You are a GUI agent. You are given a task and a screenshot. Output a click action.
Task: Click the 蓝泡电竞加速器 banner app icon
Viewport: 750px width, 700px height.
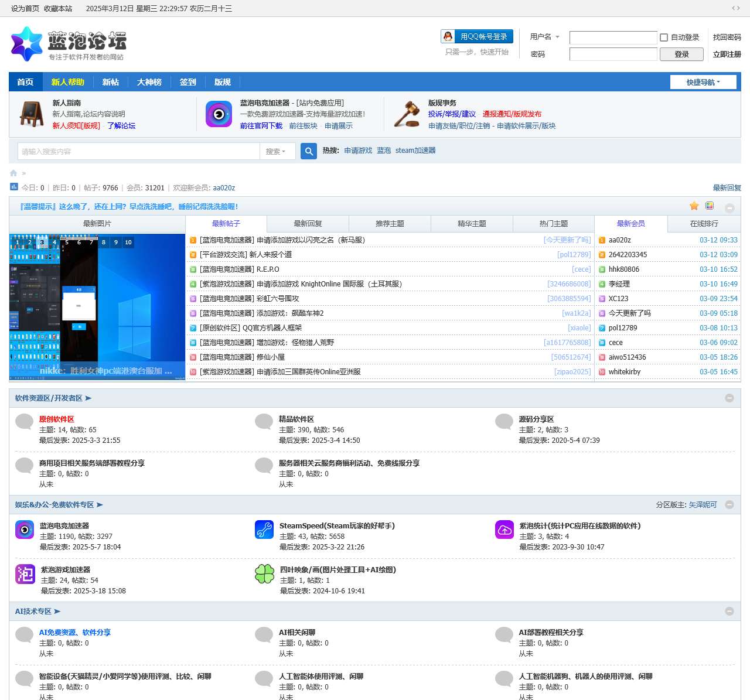point(219,114)
